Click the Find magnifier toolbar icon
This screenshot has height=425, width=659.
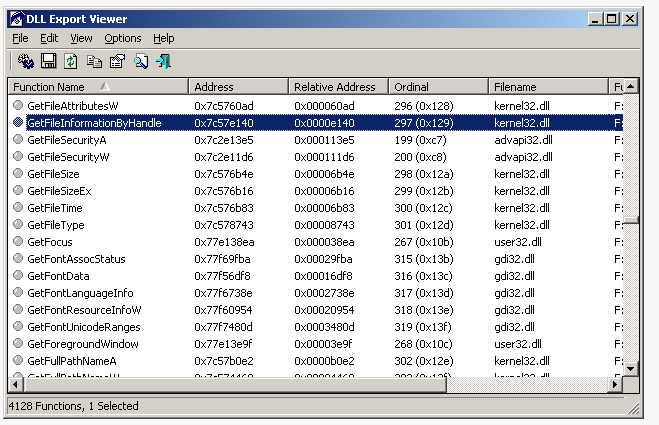point(141,61)
